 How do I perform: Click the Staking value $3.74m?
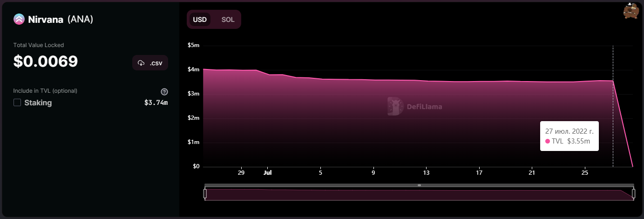pyautogui.click(x=156, y=103)
